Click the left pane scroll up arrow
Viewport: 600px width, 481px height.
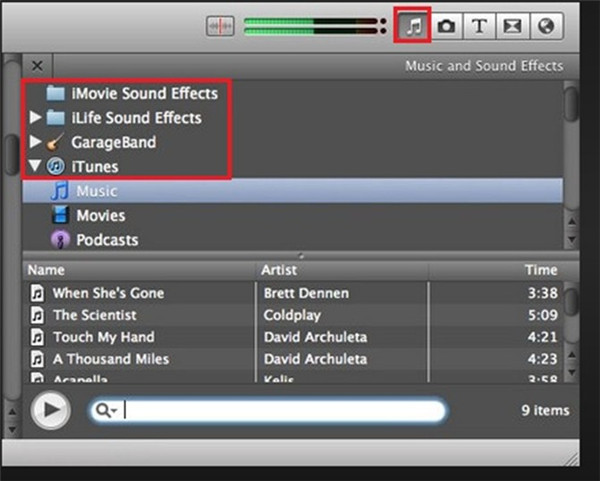(12, 412)
